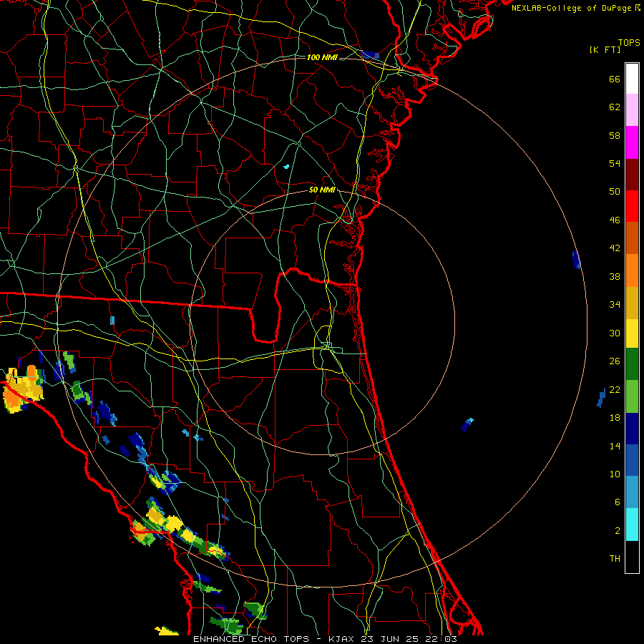Click the legend value 26

[615, 361]
